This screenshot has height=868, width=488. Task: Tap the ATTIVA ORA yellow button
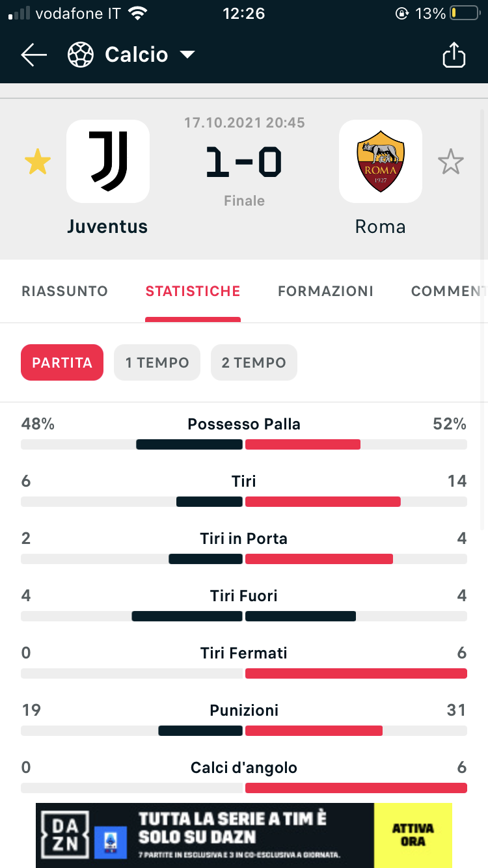413,835
